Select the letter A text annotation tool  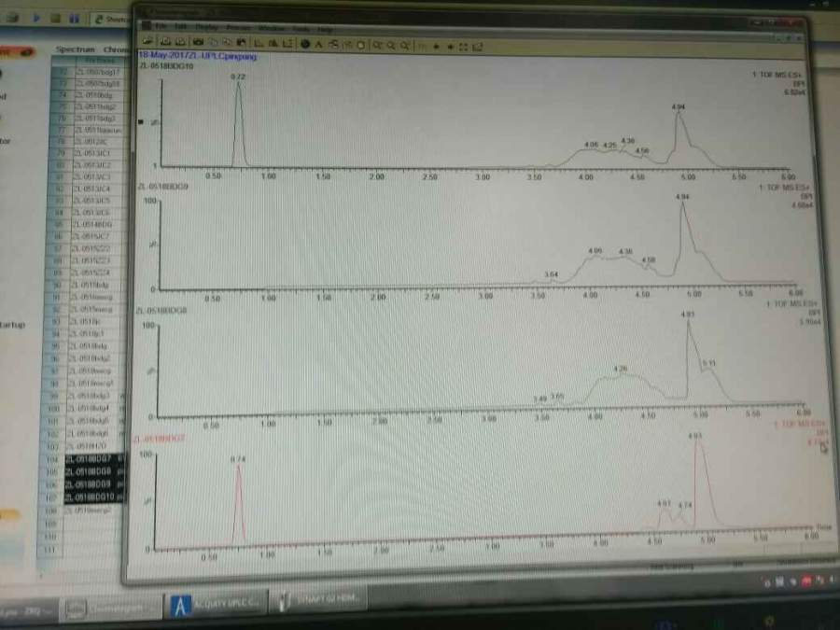coord(319,45)
